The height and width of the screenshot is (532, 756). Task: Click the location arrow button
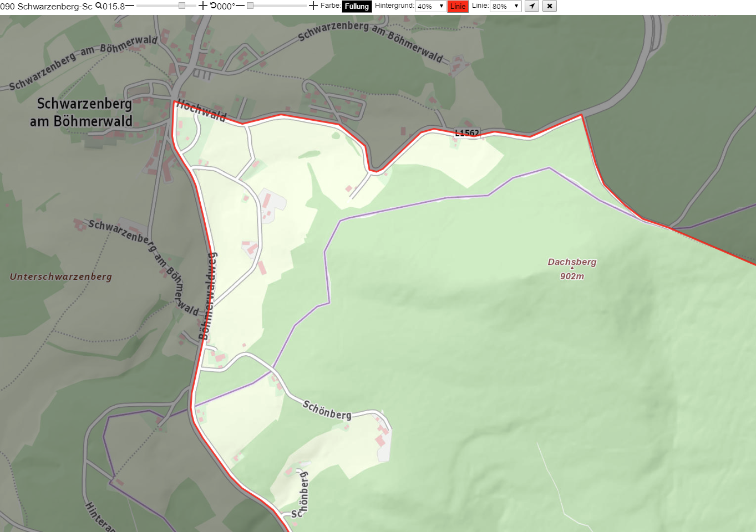[532, 6]
